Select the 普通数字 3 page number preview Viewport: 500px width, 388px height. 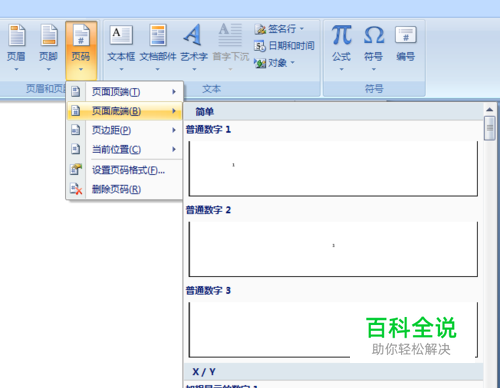pos(333,330)
